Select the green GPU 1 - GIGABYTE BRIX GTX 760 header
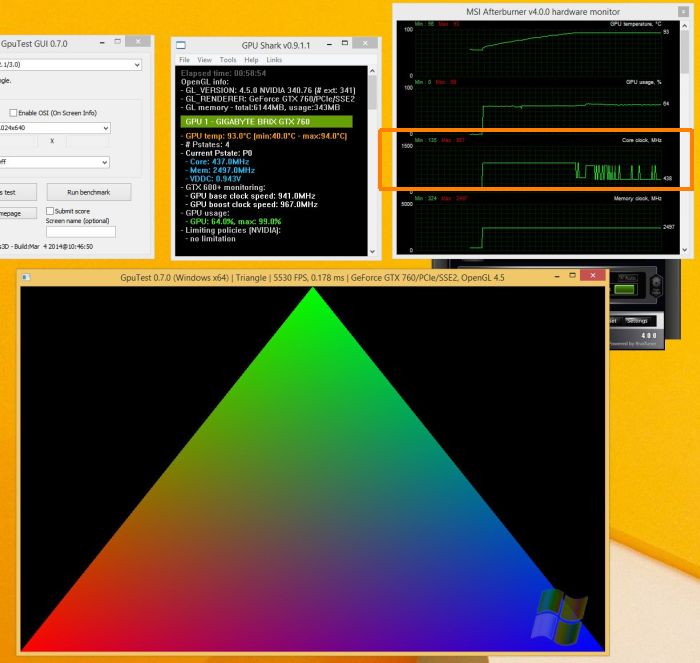Image resolution: width=700 pixels, height=663 pixels. pyautogui.click(x=267, y=121)
